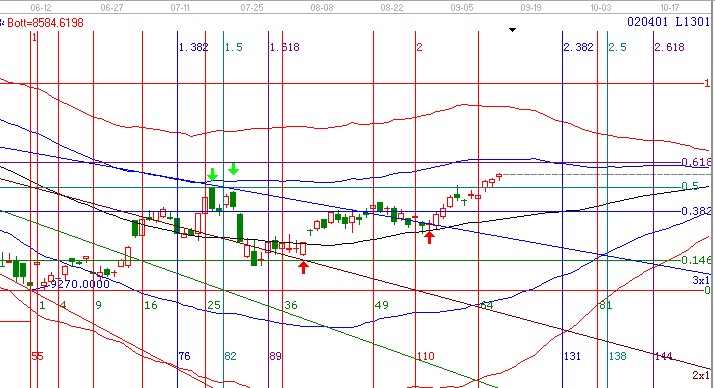715x388 pixels.
Task: Click the 0.146 retracement level label
Action: click(696, 260)
